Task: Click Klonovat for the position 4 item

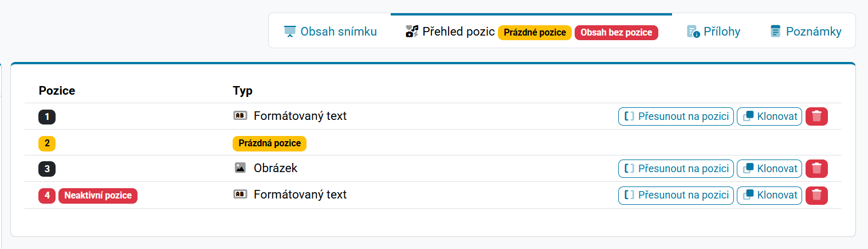Action: pos(769,195)
